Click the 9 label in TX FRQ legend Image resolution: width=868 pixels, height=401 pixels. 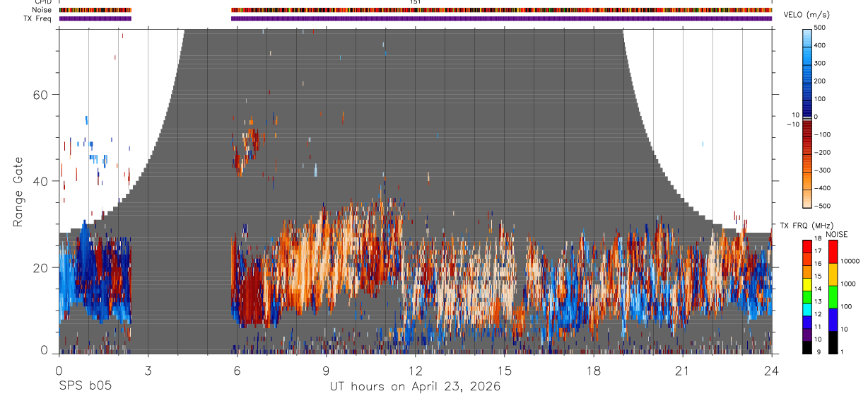(x=817, y=352)
